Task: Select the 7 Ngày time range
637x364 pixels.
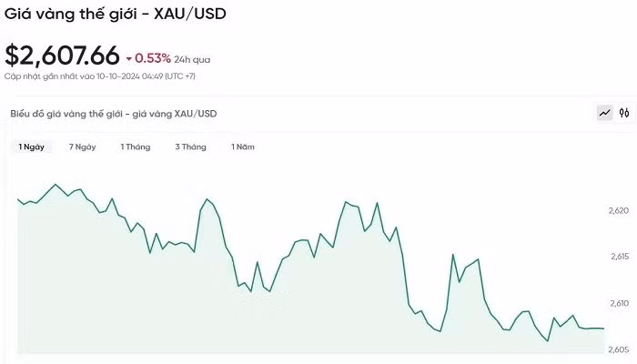Action: click(x=82, y=147)
